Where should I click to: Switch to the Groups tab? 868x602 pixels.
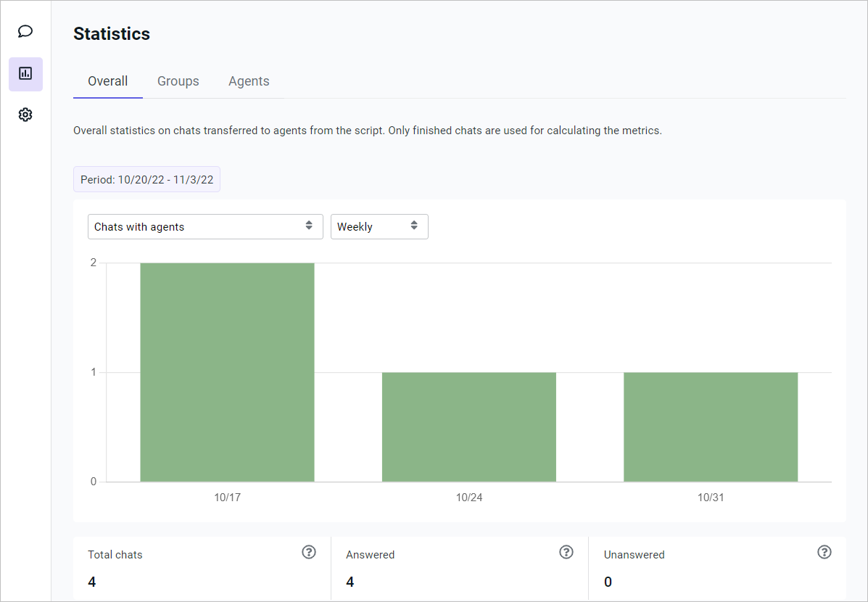point(178,81)
